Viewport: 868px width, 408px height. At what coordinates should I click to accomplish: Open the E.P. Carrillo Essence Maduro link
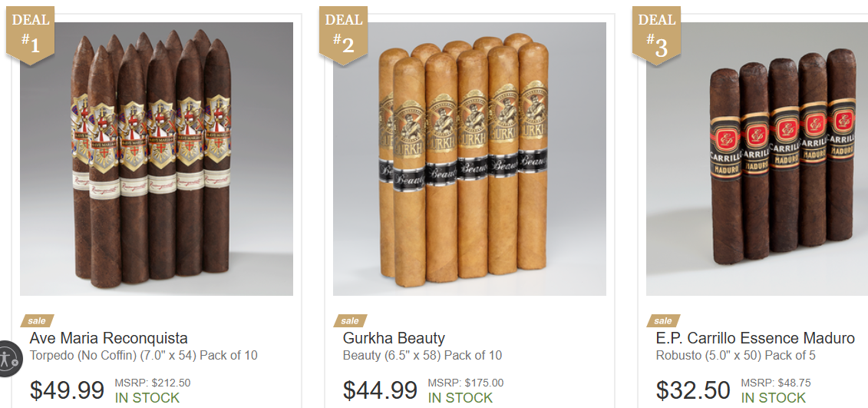click(755, 338)
